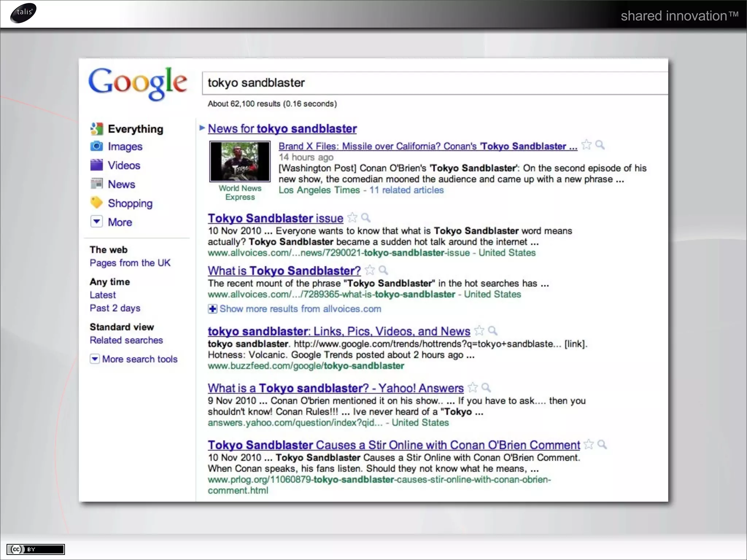Open the 11 related articles link
Screen dimensions: 747x560
click(x=406, y=190)
